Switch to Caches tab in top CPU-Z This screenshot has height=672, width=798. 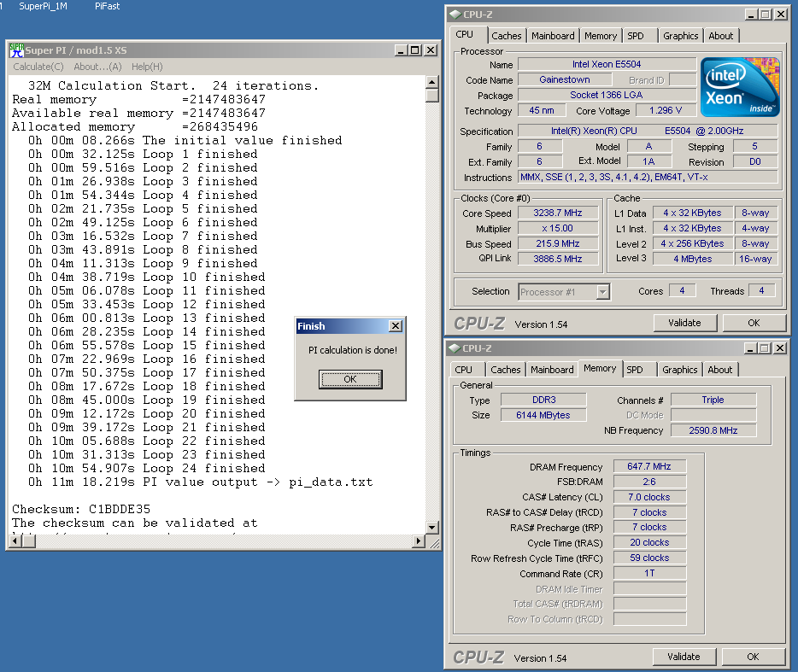pos(507,36)
